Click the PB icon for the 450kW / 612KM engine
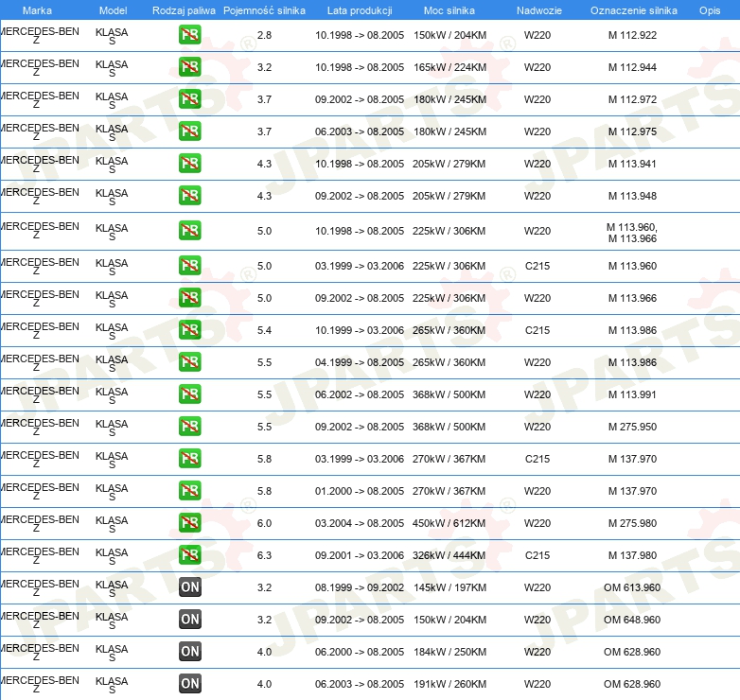This screenshot has height=700, width=740. pyautogui.click(x=190, y=523)
